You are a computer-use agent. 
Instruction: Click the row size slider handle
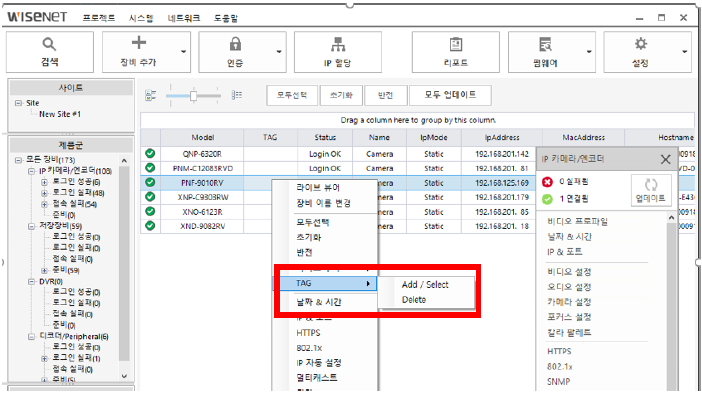193,96
